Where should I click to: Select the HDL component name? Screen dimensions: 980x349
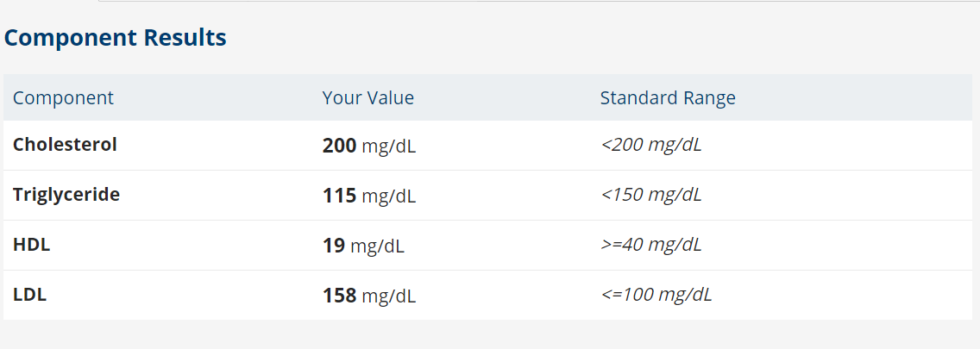[x=32, y=245]
